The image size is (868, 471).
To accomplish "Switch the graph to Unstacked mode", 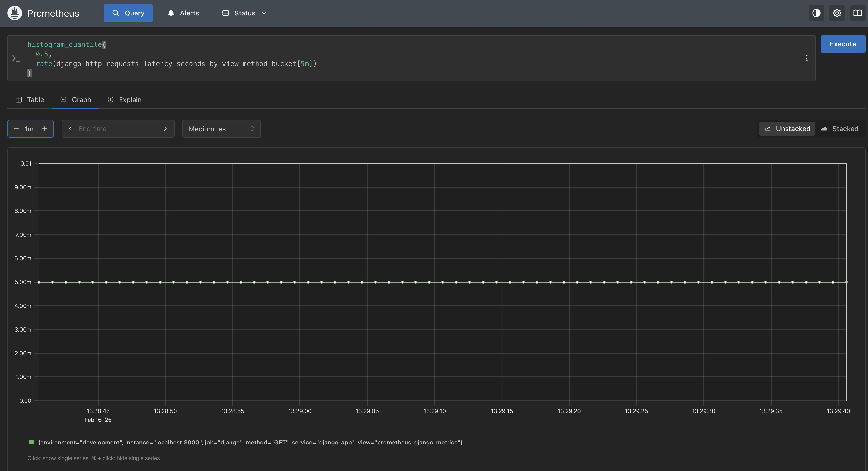I will pos(787,129).
